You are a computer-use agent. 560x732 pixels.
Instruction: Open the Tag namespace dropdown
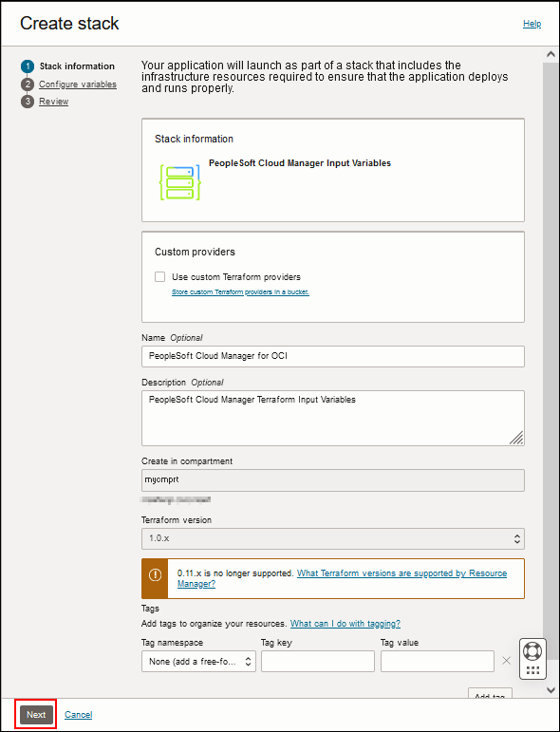coord(198,662)
